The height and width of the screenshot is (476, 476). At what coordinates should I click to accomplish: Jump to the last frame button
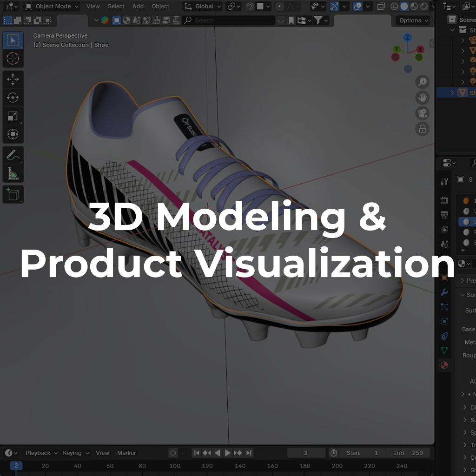tap(249, 453)
